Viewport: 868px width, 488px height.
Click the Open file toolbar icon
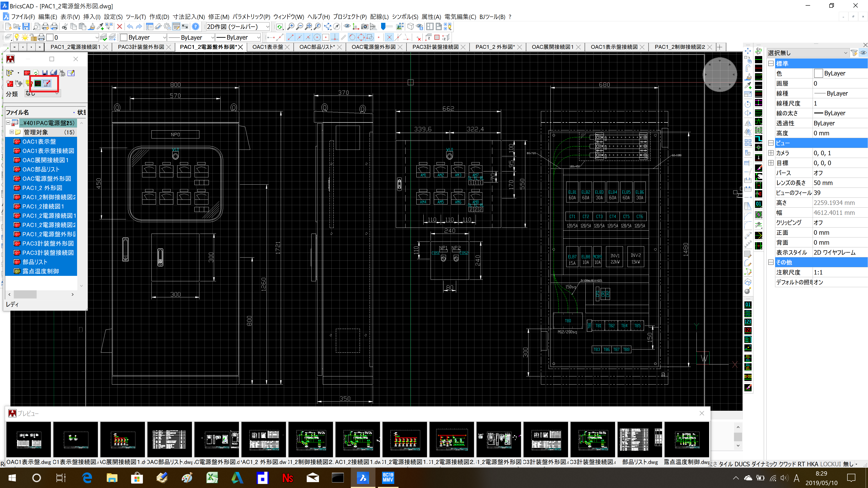pos(17,27)
